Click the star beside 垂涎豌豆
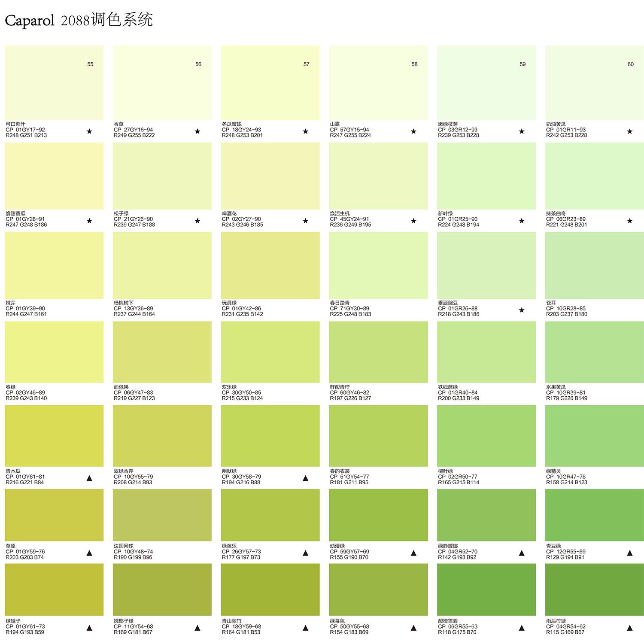The height and width of the screenshot is (644, 644). pyautogui.click(x=522, y=310)
